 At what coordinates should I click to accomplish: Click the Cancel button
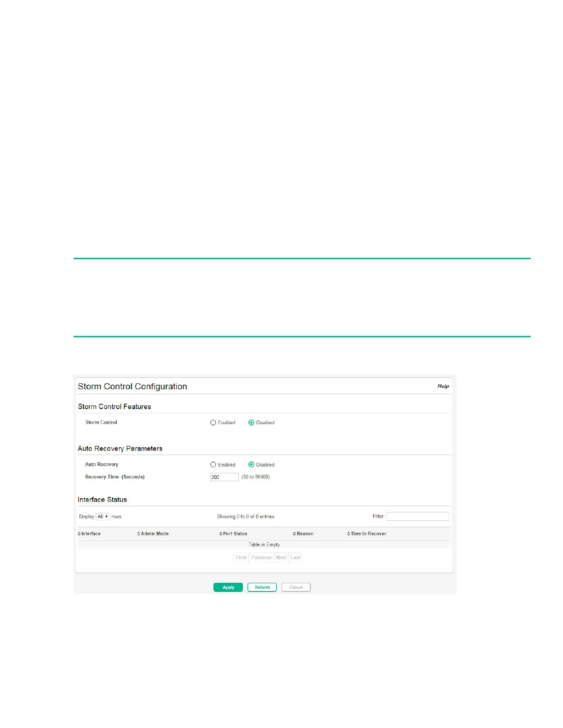coord(296,587)
